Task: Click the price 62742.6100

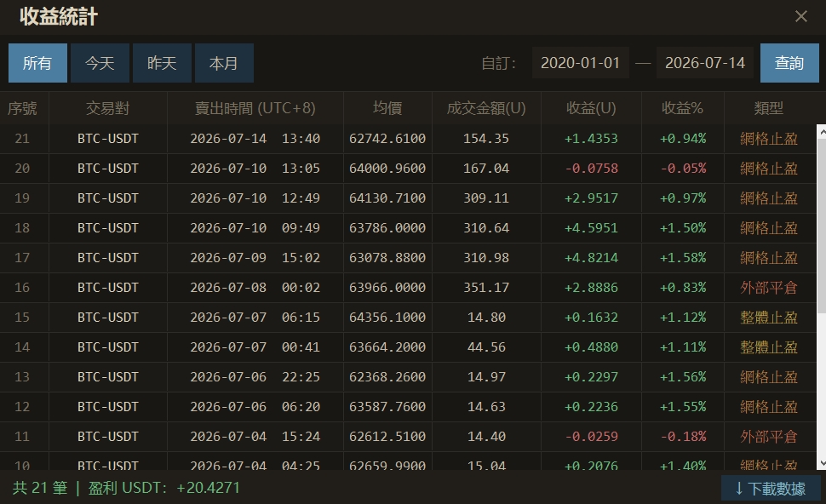Action: pyautogui.click(x=387, y=139)
